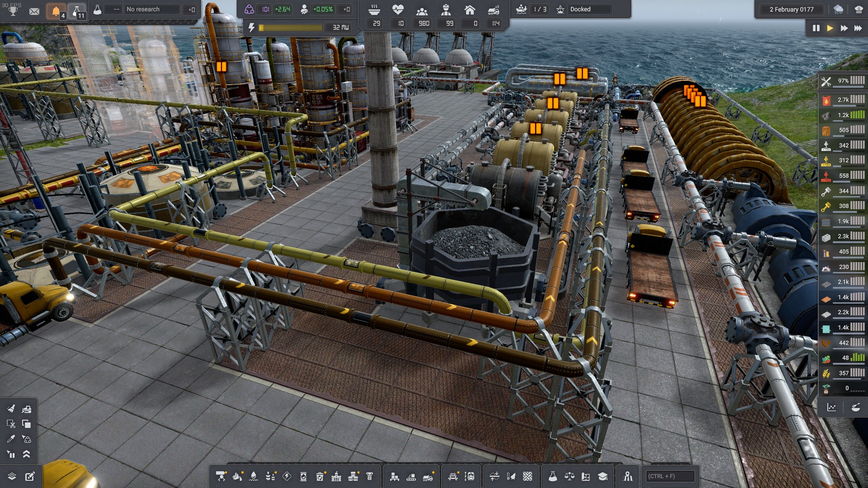
Task: Select the red construction parts 558 row
Action: tap(843, 176)
